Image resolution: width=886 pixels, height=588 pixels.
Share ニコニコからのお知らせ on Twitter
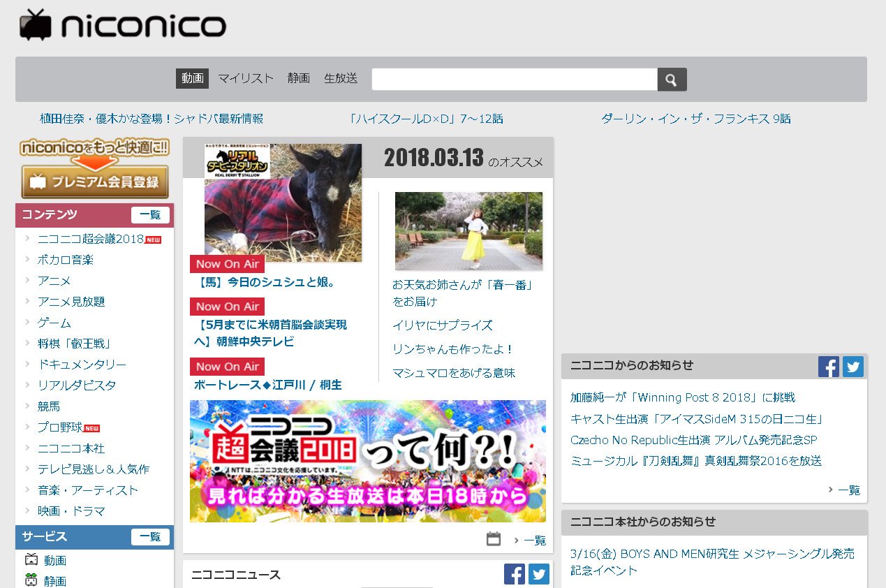pos(853,367)
